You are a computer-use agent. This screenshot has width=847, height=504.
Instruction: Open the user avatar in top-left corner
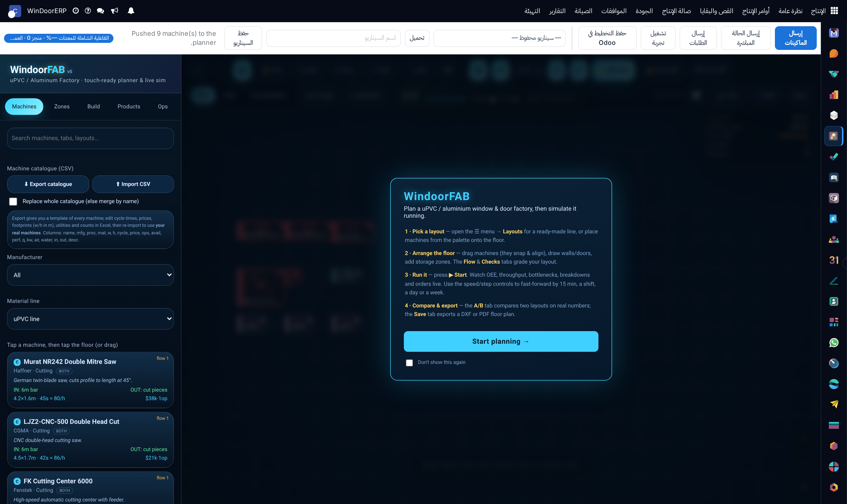[14, 11]
